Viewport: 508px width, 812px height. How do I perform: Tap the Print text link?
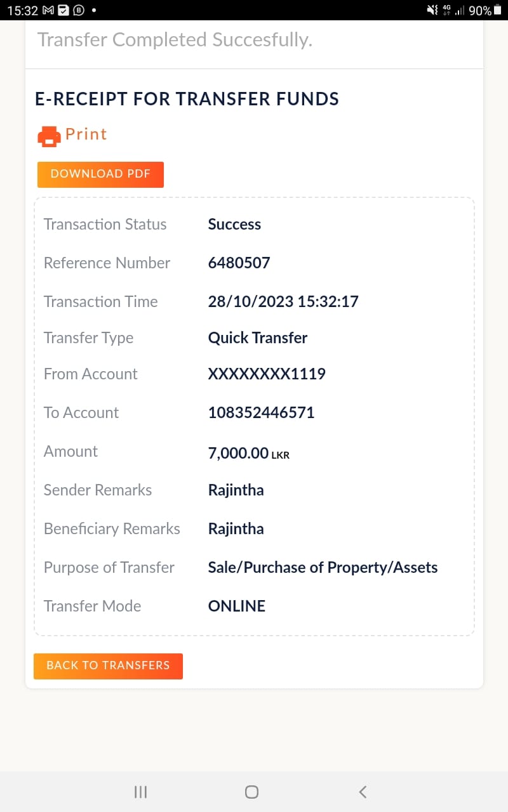pyautogui.click(x=86, y=134)
